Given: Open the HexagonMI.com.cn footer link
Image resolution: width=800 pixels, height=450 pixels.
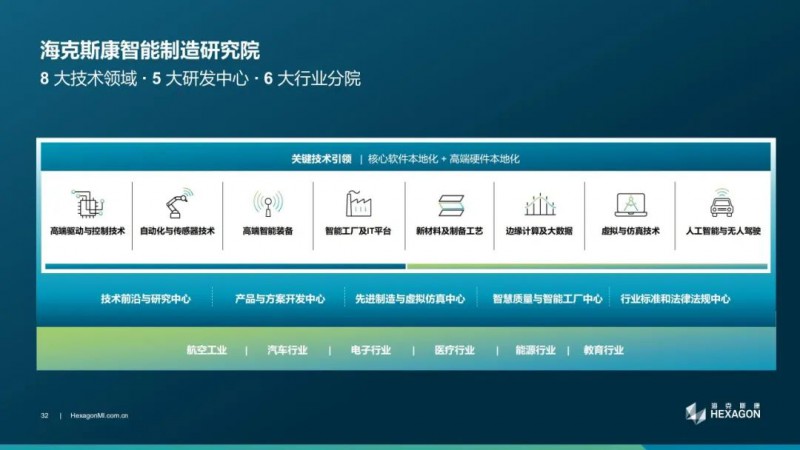Looking at the screenshot, I should pyautogui.click(x=99, y=416).
